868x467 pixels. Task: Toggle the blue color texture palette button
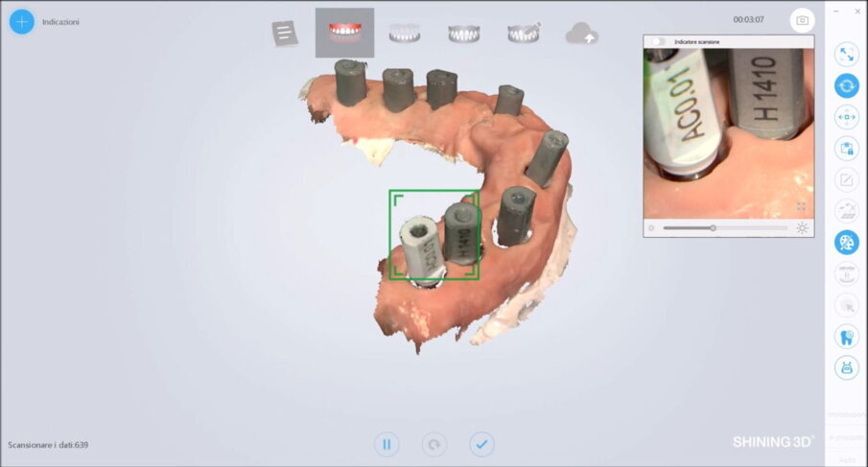[846, 243]
